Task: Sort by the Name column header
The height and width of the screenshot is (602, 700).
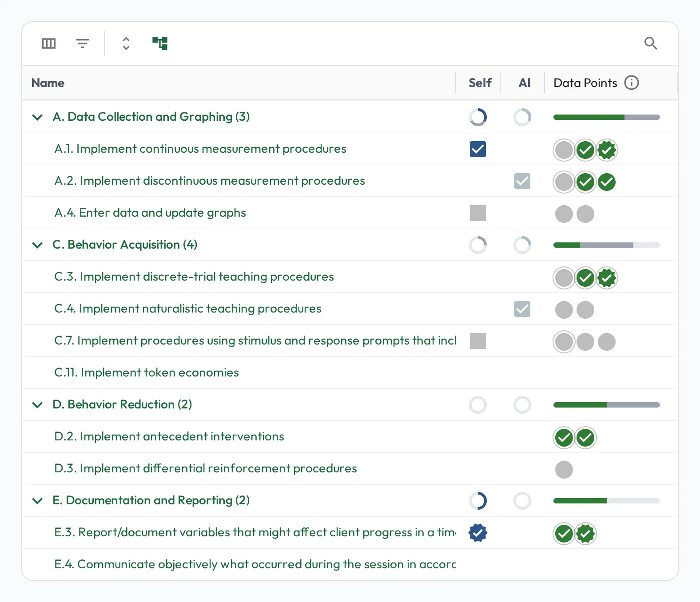Action: coord(48,83)
